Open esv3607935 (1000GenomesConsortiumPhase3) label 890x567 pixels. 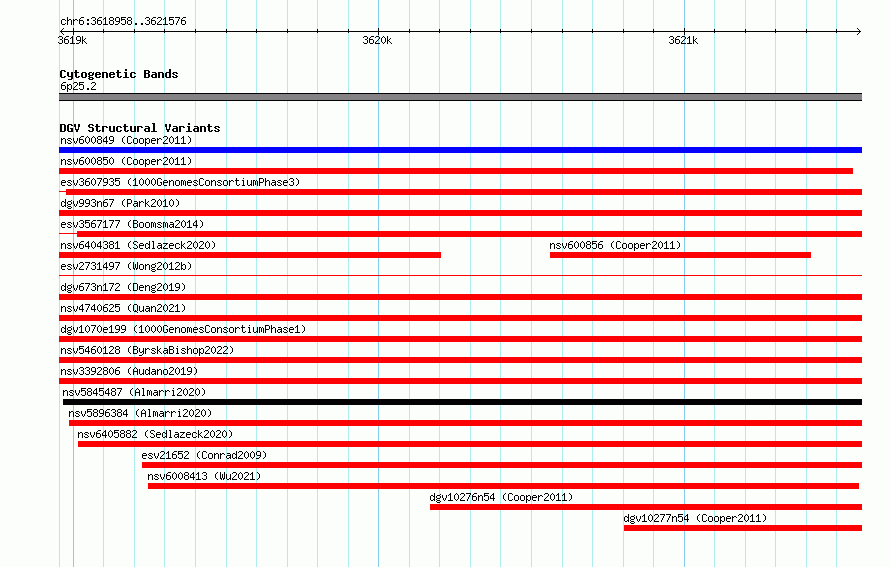(180, 182)
